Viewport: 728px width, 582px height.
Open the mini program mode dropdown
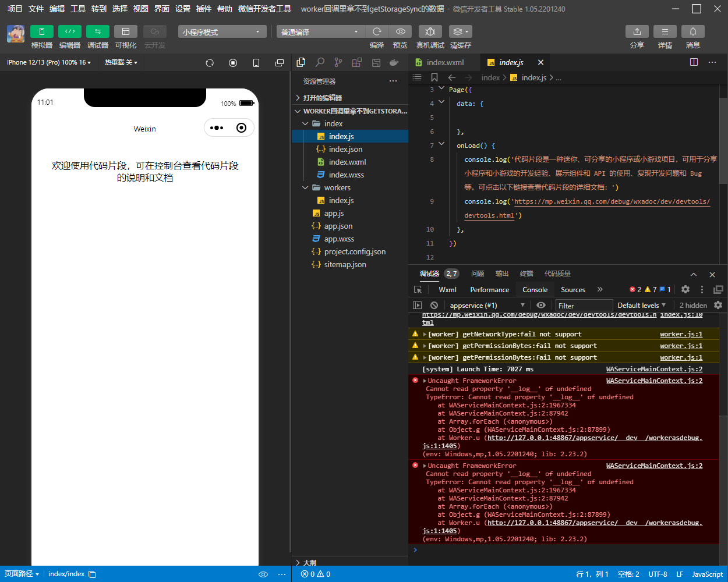click(222, 32)
